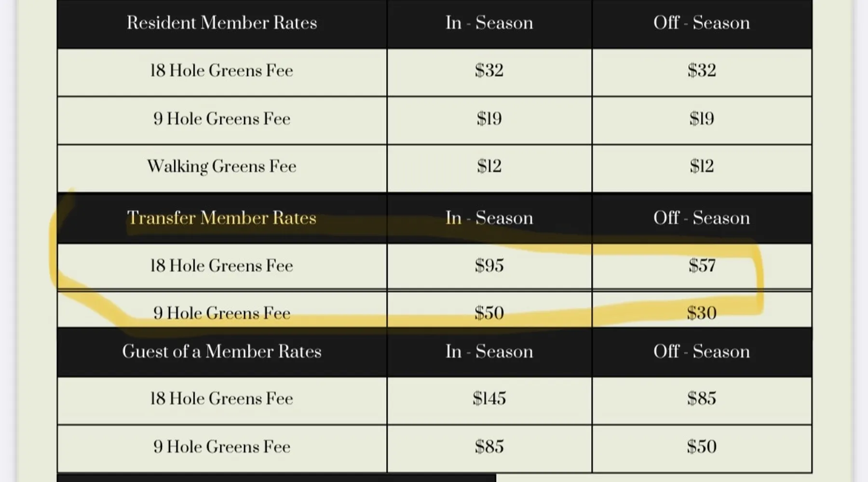Click the guest 18 hole off-season $85
This screenshot has height=482, width=868.
point(702,399)
